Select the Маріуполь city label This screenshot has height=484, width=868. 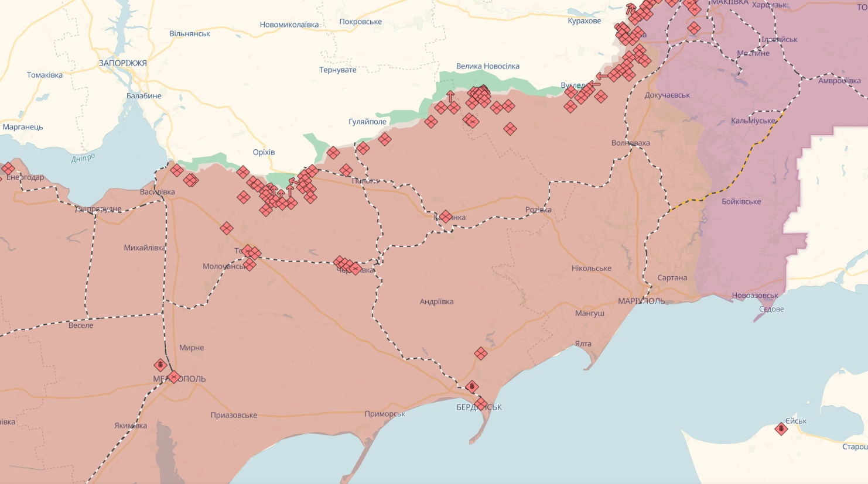[x=641, y=301]
